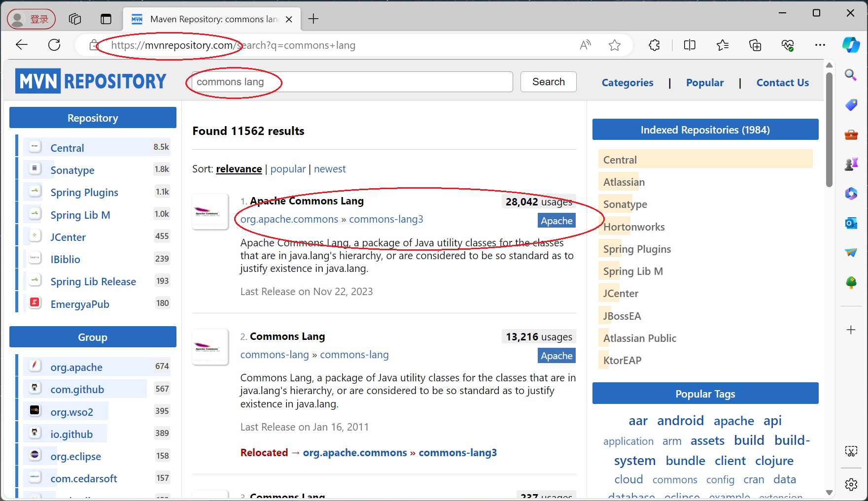Screen dimensions: 868x501
Task: Open the Copilot sidebar icon
Action: pyautogui.click(x=851, y=45)
